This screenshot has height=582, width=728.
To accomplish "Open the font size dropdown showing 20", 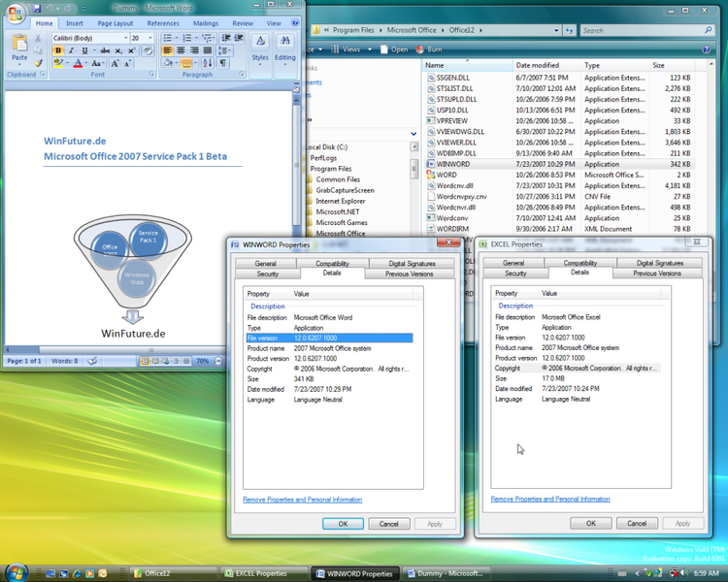I will pyautogui.click(x=150, y=38).
